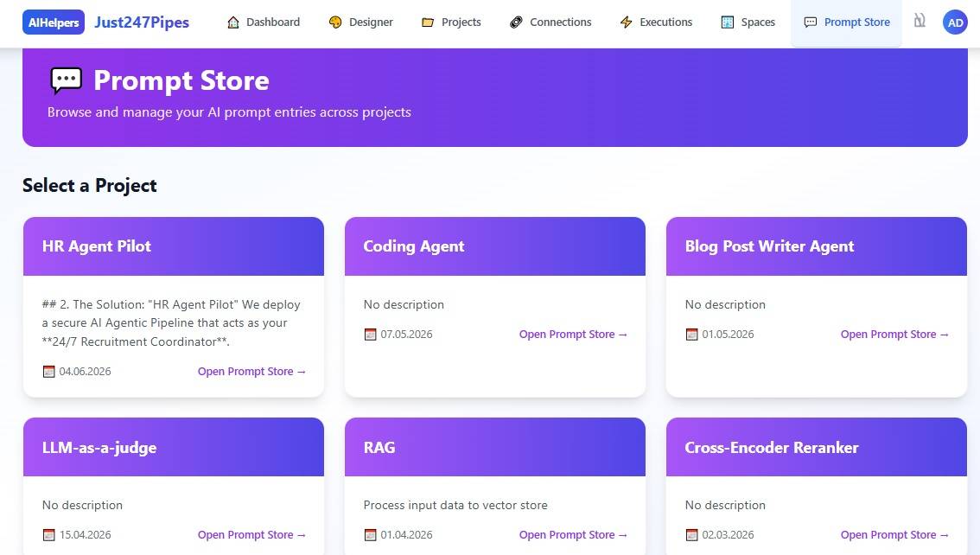Open Prompt Store for RAG project
Screen dimensions: 980x555
coord(573,535)
